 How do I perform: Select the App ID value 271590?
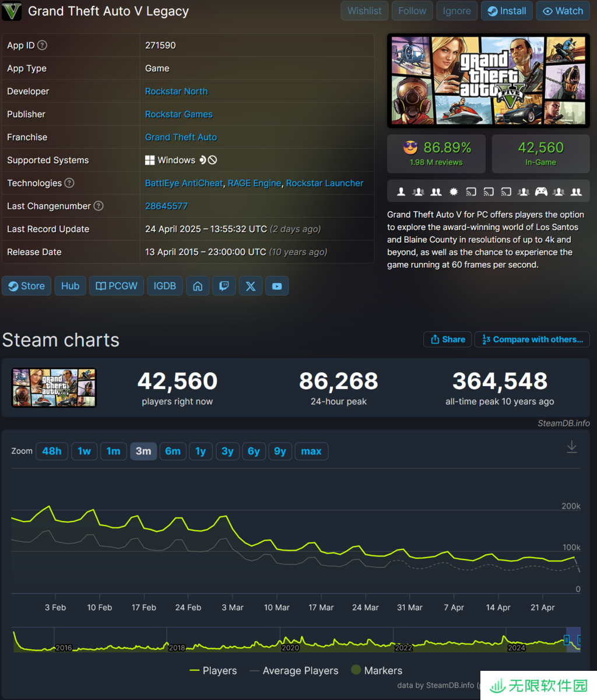pyautogui.click(x=160, y=45)
